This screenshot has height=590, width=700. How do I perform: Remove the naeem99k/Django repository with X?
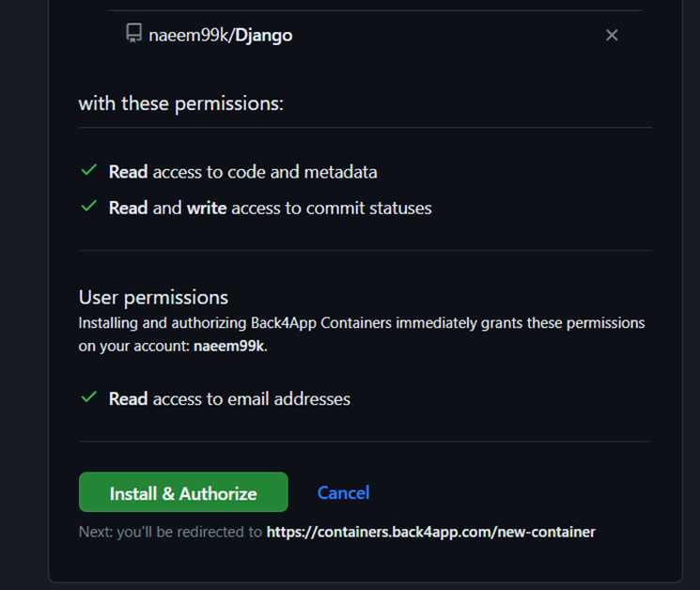pyautogui.click(x=612, y=36)
